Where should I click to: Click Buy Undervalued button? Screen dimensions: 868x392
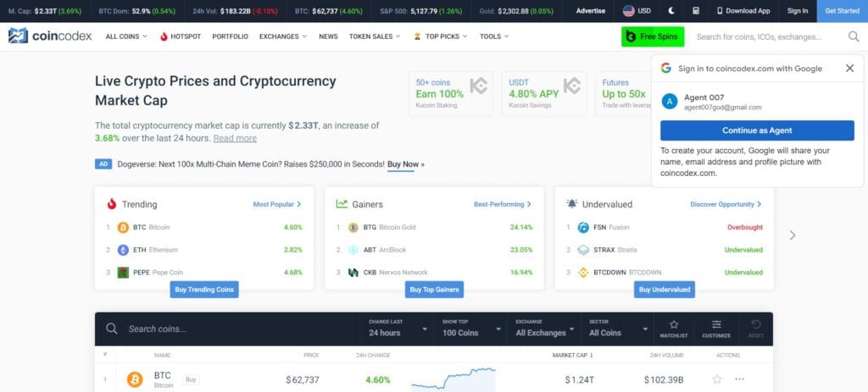point(665,290)
